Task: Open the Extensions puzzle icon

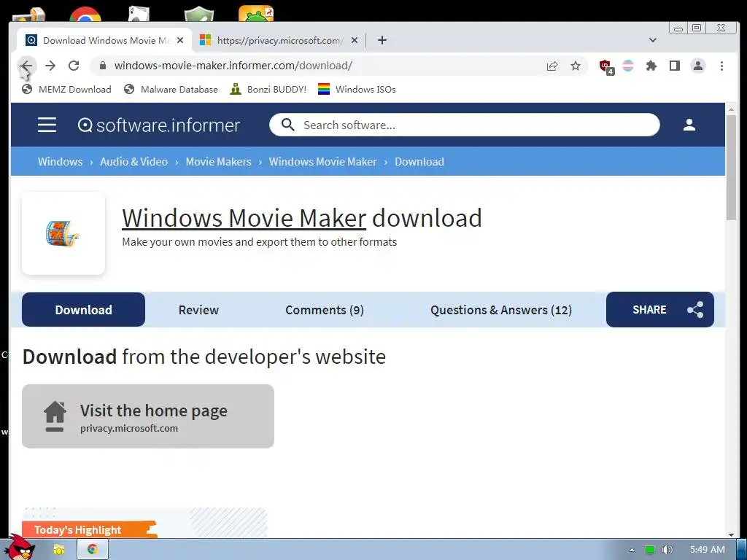Action: click(x=651, y=66)
